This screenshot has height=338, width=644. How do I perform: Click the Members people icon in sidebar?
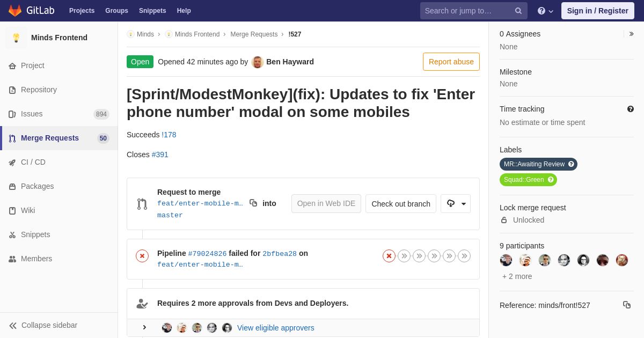(12, 259)
